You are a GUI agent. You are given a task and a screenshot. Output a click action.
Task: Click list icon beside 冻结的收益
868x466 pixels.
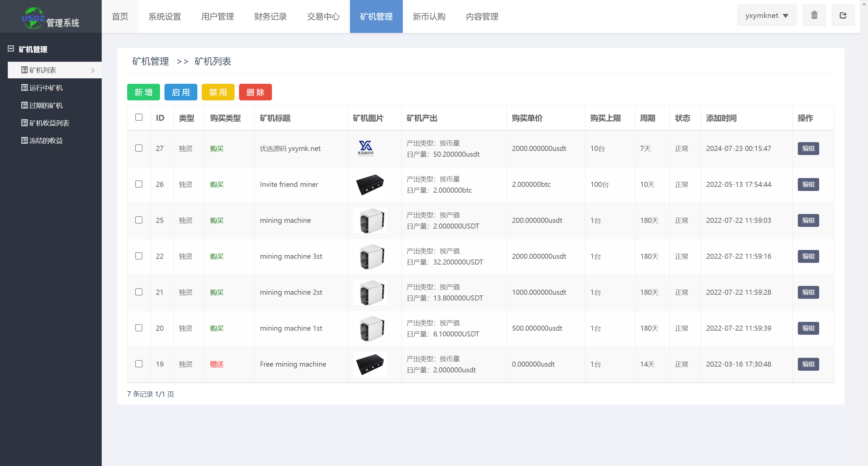[24, 140]
